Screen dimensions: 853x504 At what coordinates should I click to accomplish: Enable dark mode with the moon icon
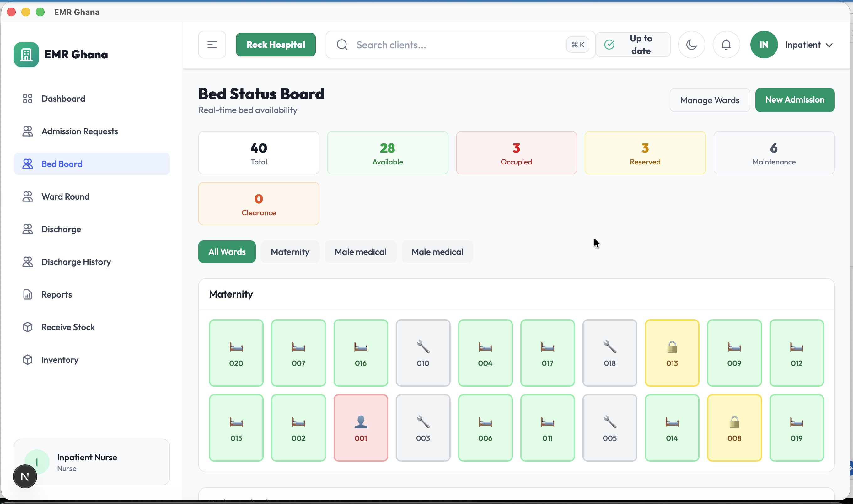tap(691, 45)
